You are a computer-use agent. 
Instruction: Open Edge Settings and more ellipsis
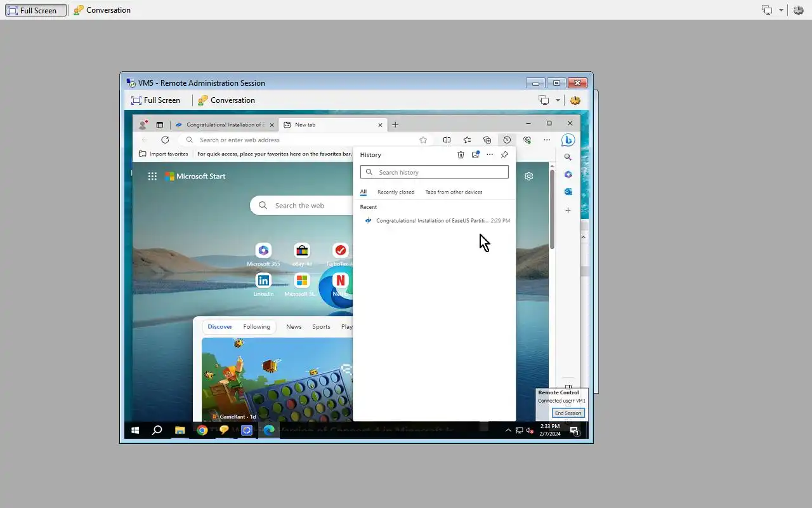(547, 140)
